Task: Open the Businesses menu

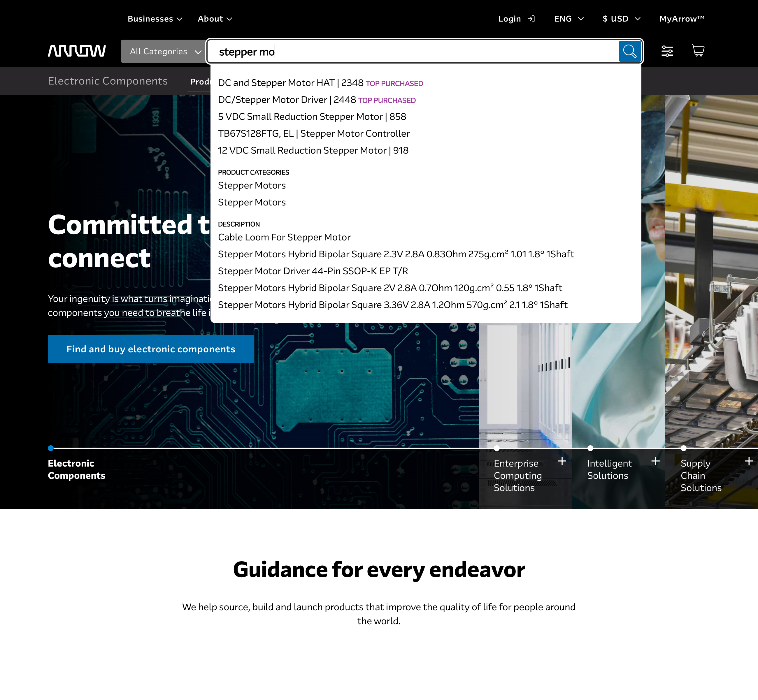Action: 154,18
